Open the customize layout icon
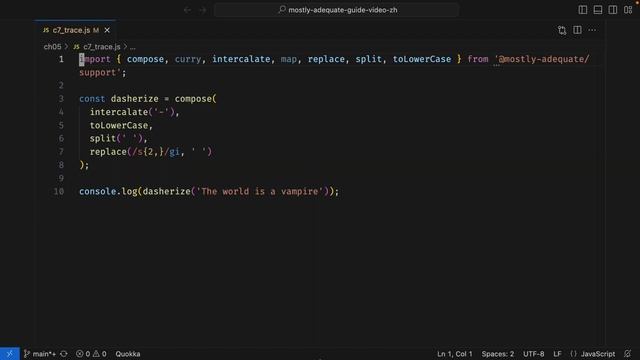This screenshot has height=360, width=640. click(x=628, y=10)
